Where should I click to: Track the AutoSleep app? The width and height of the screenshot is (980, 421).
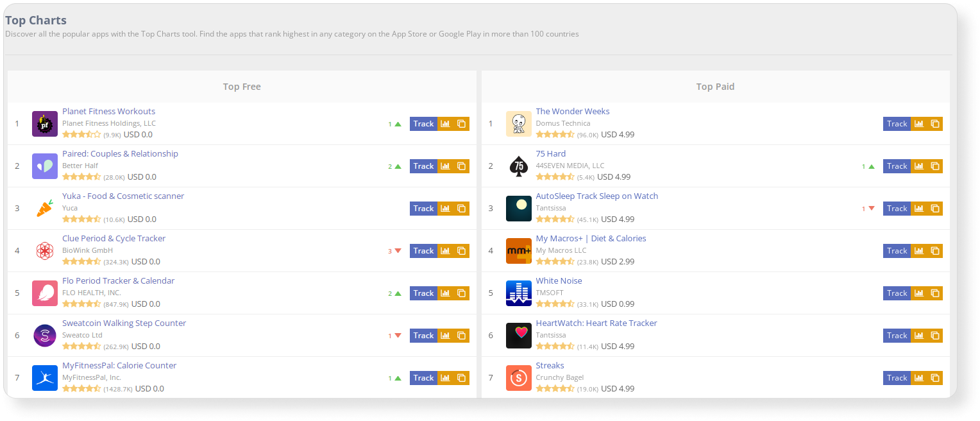897,209
